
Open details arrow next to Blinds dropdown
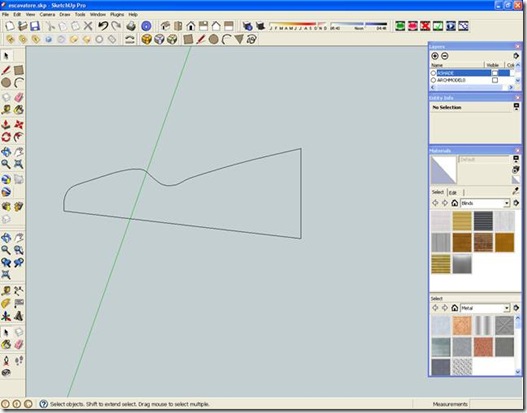pyautogui.click(x=516, y=203)
